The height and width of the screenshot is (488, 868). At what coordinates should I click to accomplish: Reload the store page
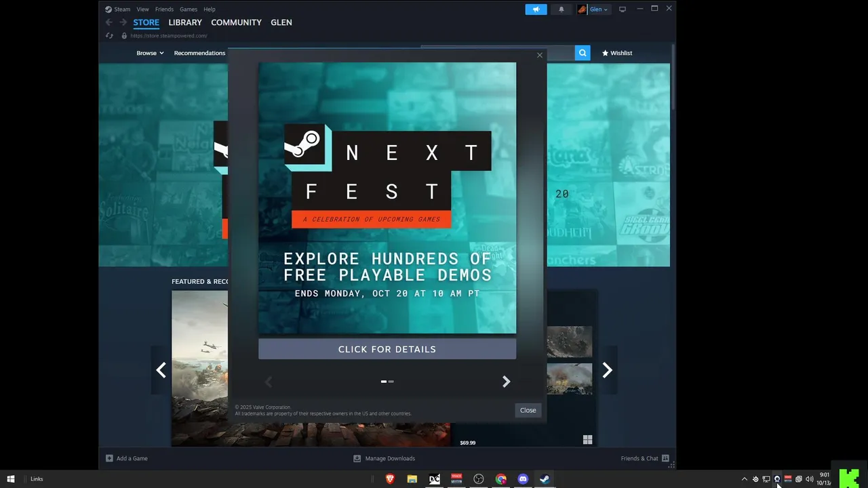pos(110,36)
